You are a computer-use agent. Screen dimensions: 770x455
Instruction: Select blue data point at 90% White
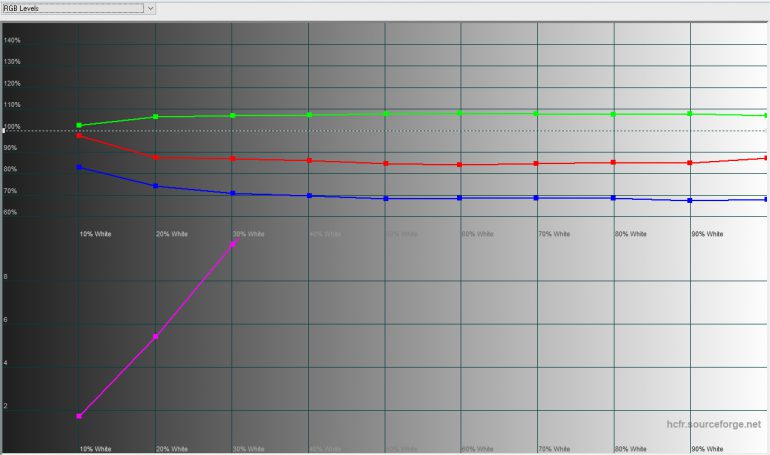point(690,200)
